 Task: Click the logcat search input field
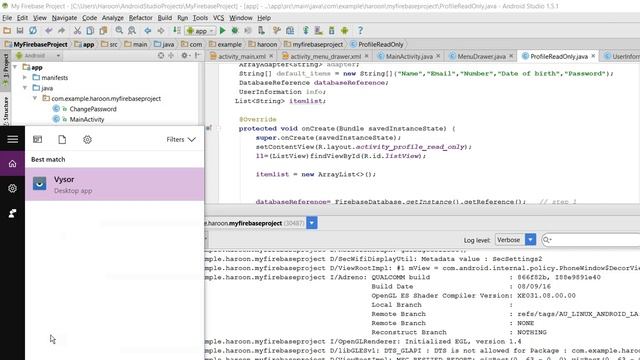point(592,240)
